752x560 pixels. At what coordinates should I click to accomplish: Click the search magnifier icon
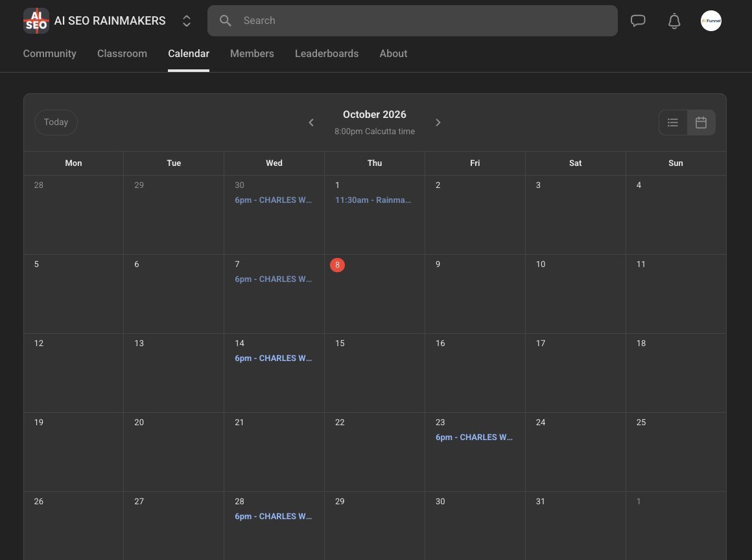tap(226, 21)
